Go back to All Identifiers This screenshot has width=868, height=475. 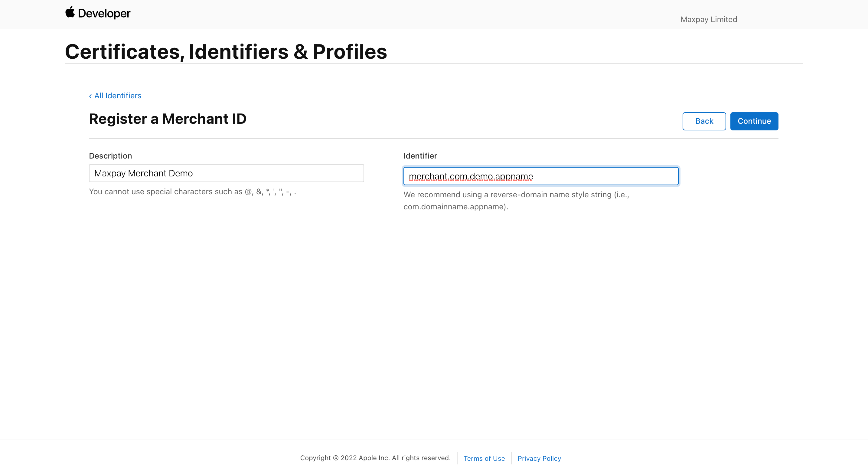[118, 96]
